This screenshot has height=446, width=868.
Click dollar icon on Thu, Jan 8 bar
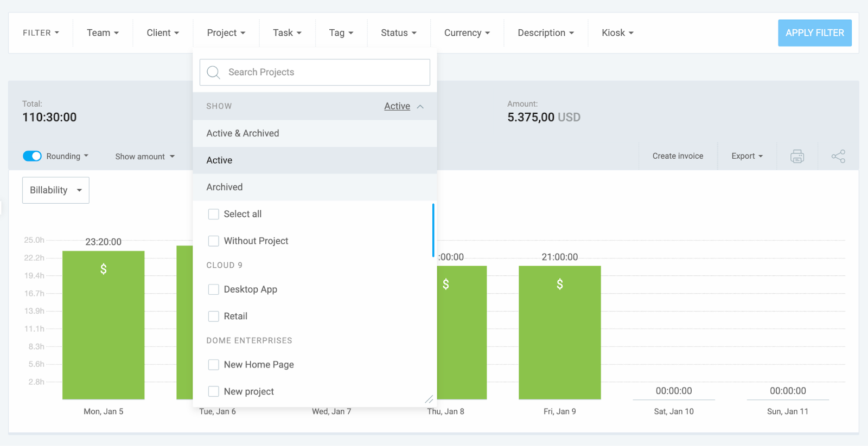pyautogui.click(x=445, y=284)
